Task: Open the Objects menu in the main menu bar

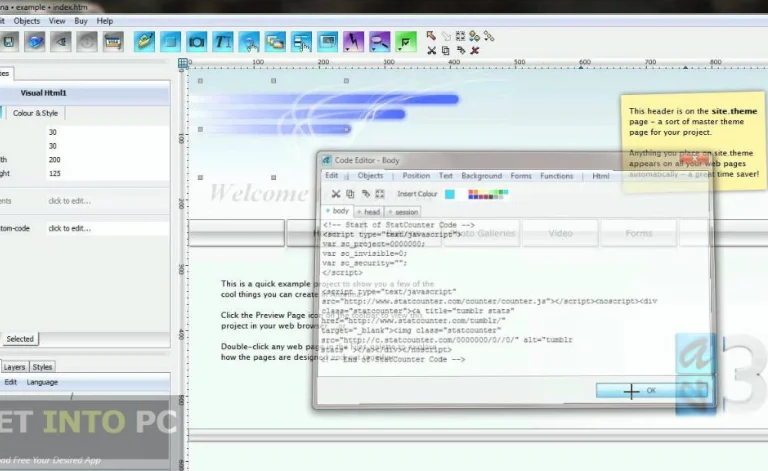Action: coord(27,20)
